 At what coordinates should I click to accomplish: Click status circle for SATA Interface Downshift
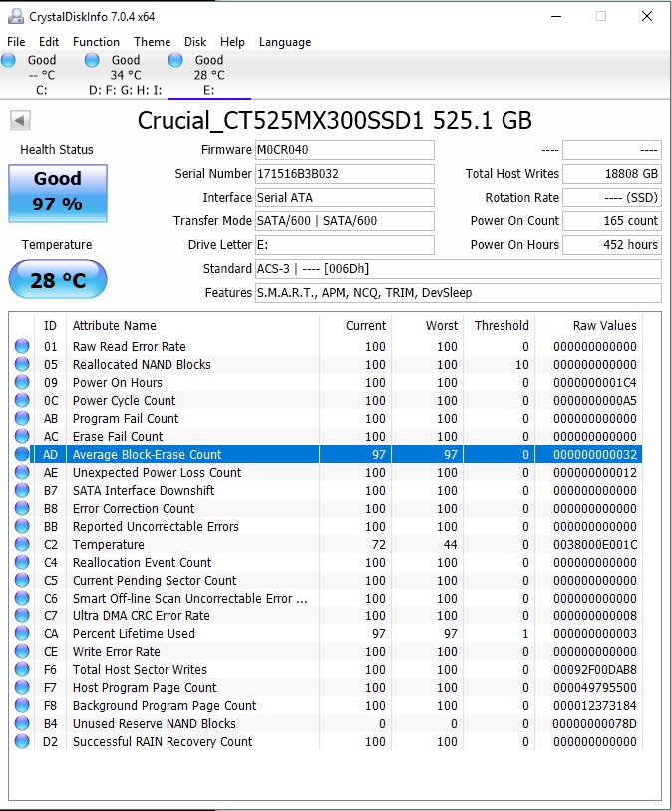pyautogui.click(x=22, y=490)
